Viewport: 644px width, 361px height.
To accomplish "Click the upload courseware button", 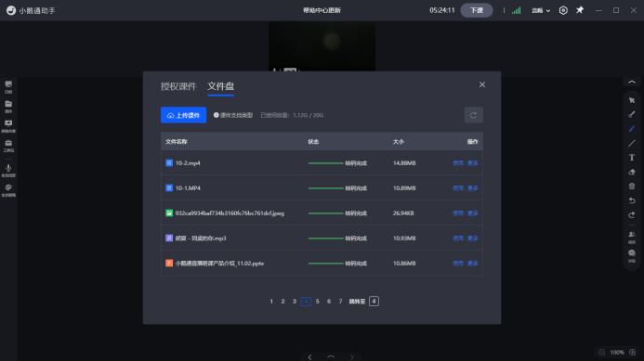I will coord(183,115).
